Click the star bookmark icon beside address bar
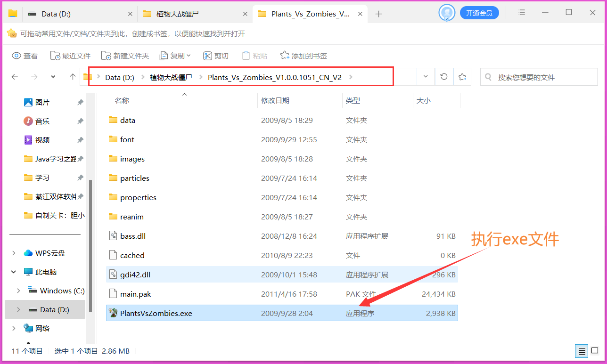The height and width of the screenshot is (364, 607). [x=462, y=77]
